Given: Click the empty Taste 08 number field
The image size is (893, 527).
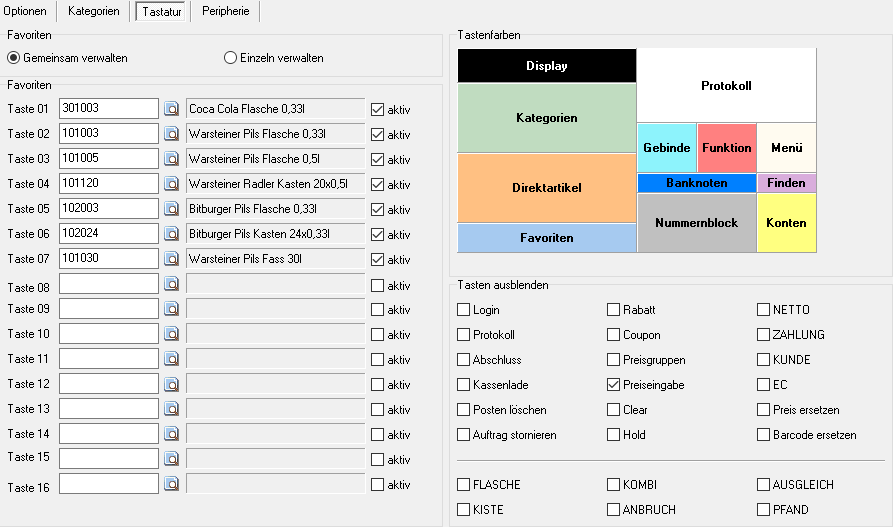Looking at the screenshot, I should (x=109, y=284).
